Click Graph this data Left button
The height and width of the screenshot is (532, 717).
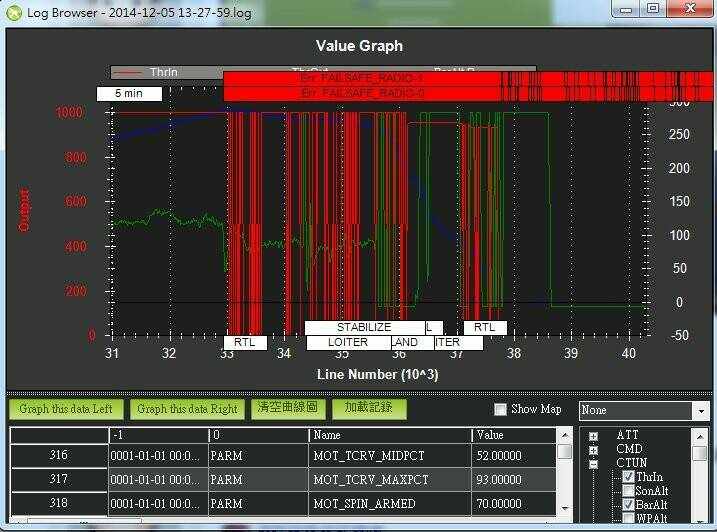(67, 409)
